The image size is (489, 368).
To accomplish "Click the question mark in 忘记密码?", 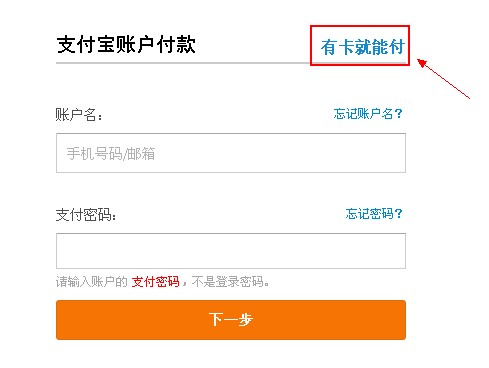I will [398, 214].
